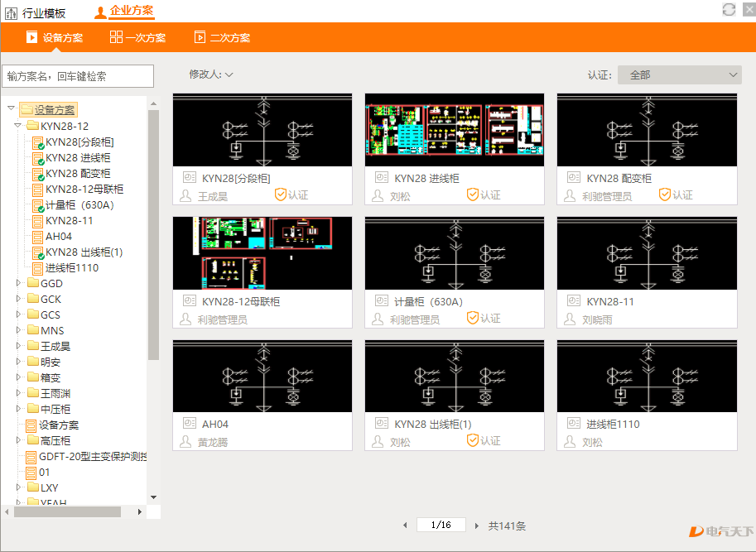Click the tree horizontal scrollbar thumb
This screenshot has height=552, width=756.
click(68, 512)
